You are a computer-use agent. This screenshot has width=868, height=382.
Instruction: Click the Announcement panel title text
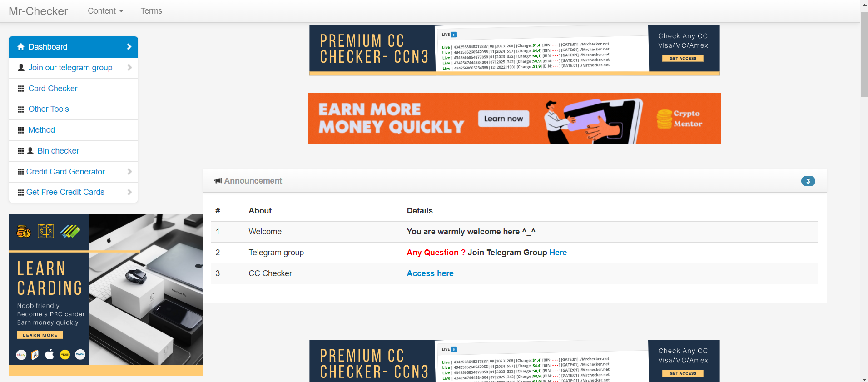coord(253,181)
